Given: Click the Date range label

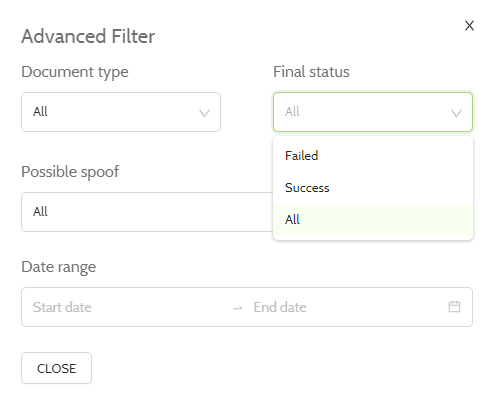Looking at the screenshot, I should 59,267.
